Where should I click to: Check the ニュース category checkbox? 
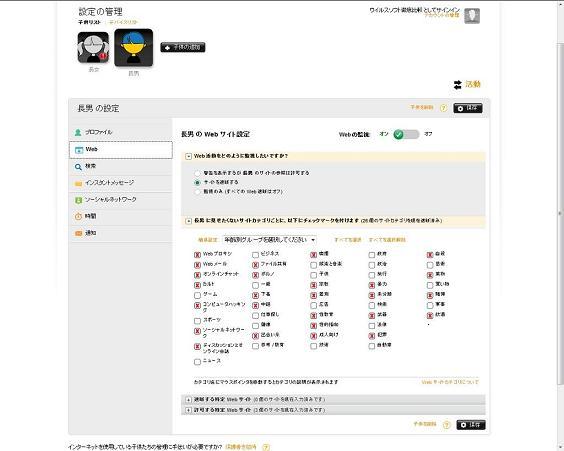coord(197,362)
